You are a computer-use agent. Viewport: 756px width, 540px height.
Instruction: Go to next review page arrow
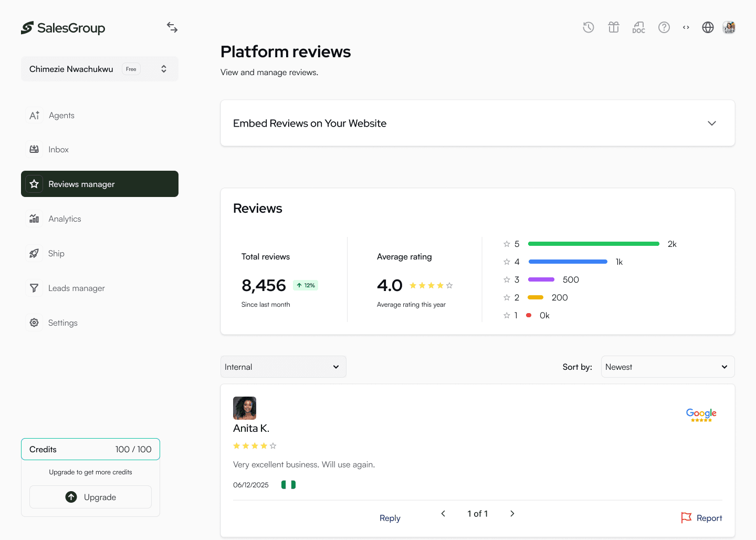pos(512,514)
